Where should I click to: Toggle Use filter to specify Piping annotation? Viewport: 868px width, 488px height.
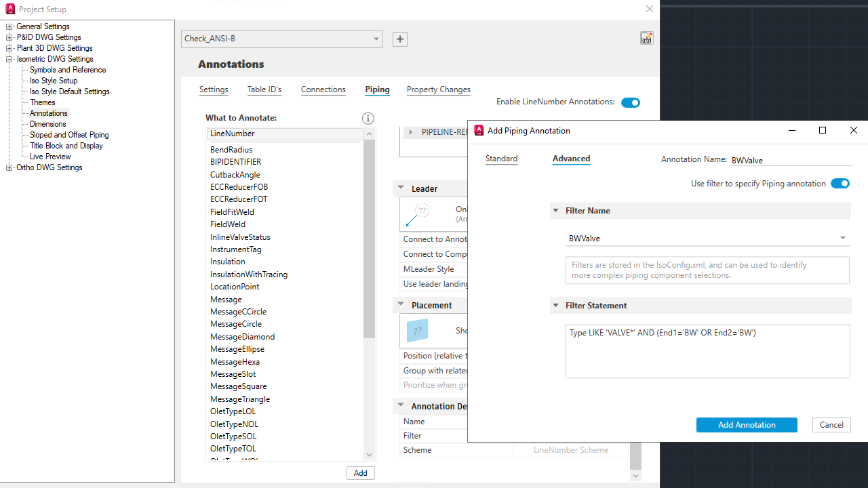(840, 184)
